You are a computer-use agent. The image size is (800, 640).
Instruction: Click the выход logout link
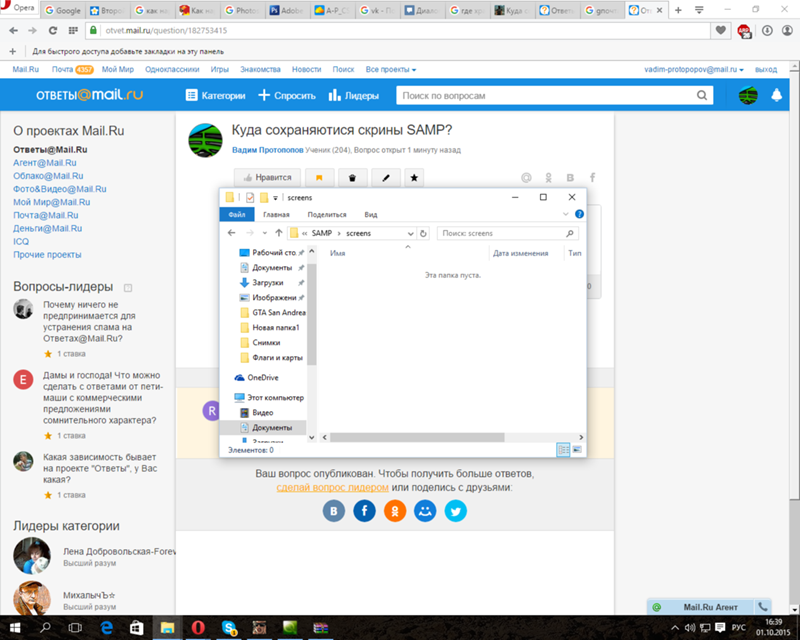766,69
